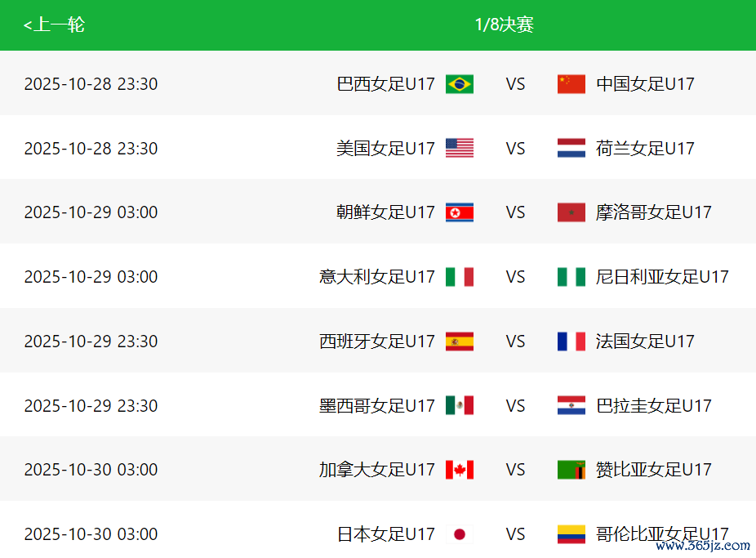Click the Mexico flag icon
756x558 pixels.
click(x=459, y=405)
